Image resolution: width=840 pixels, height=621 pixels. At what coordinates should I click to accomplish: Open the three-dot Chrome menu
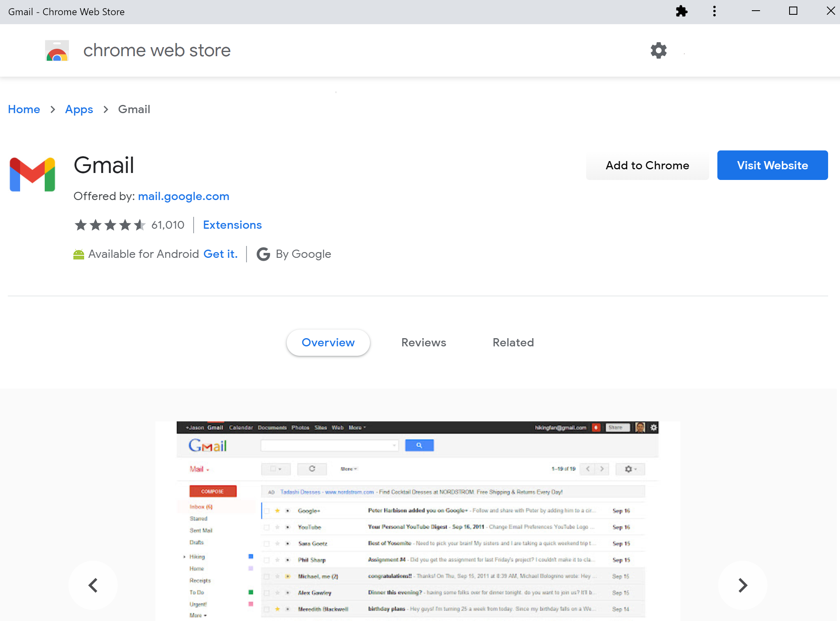click(714, 11)
